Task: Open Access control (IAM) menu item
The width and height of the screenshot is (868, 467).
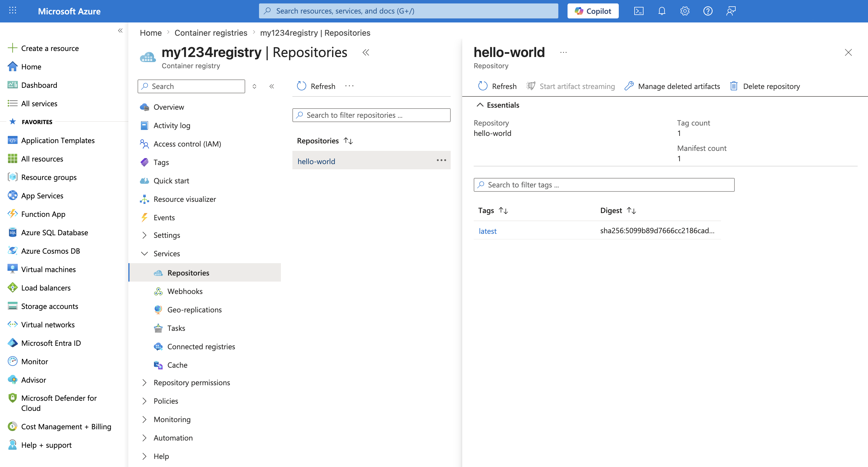Action: pyautogui.click(x=187, y=144)
